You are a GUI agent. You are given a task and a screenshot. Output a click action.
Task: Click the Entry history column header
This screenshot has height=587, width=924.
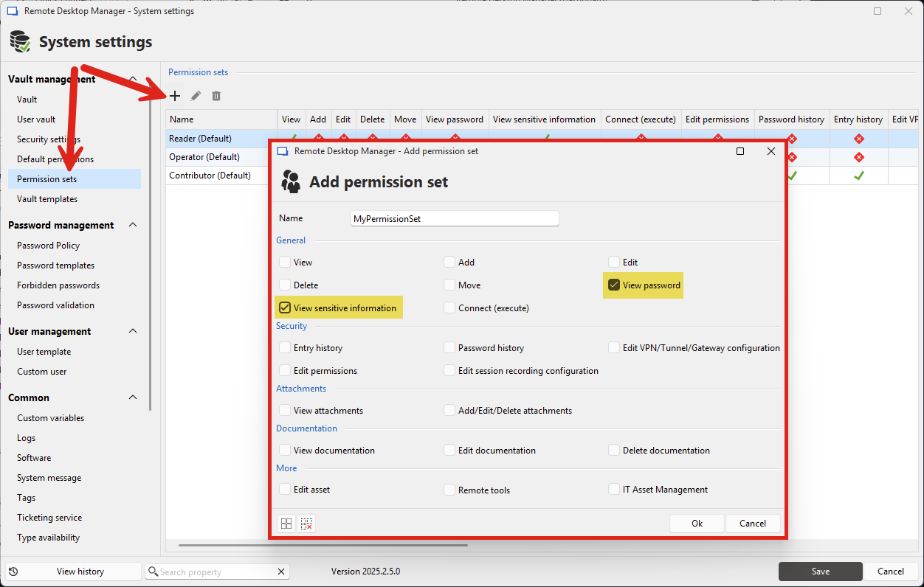point(858,119)
